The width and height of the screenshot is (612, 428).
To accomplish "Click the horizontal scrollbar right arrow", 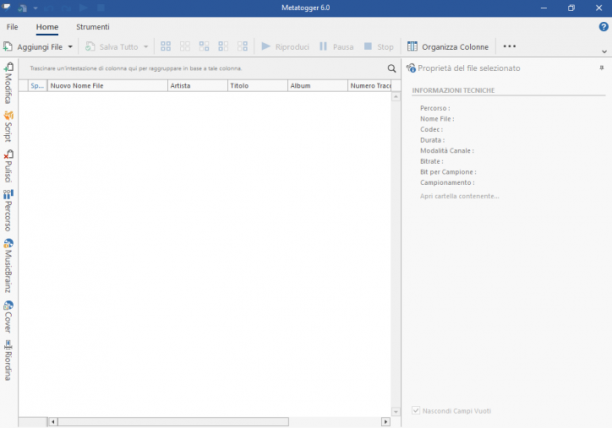I will coord(386,422).
